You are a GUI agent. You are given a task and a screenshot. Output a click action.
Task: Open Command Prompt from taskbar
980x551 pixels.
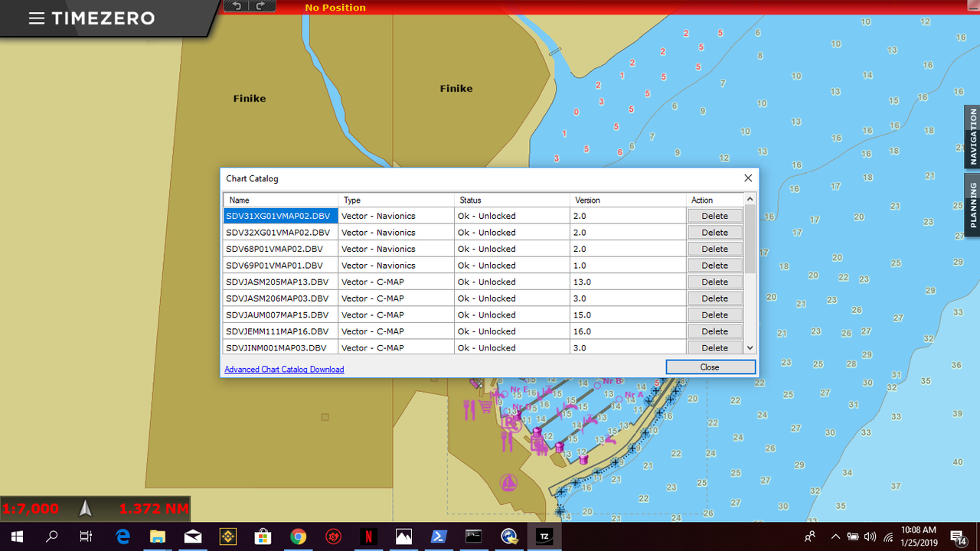click(x=474, y=536)
